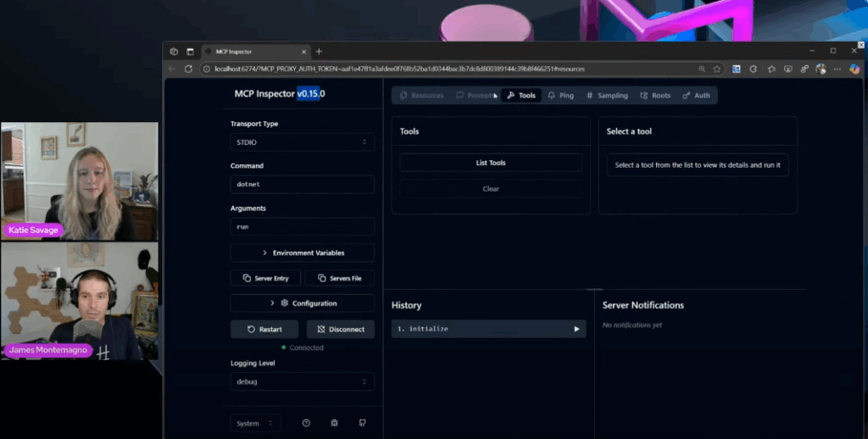Screen dimensions: 868x439
Task: Open the help icon in sidebar footer
Action: click(x=306, y=423)
